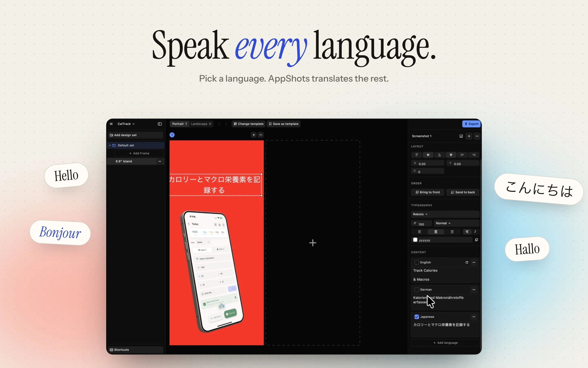The height and width of the screenshot is (368, 588).
Task: Copy the FFFFFF color value
Action: pos(477,240)
